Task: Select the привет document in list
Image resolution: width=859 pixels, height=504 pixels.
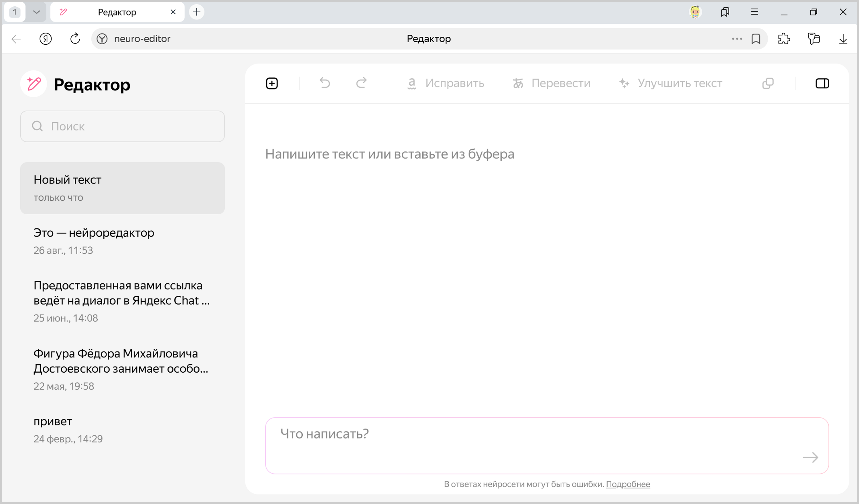Action: click(53, 422)
